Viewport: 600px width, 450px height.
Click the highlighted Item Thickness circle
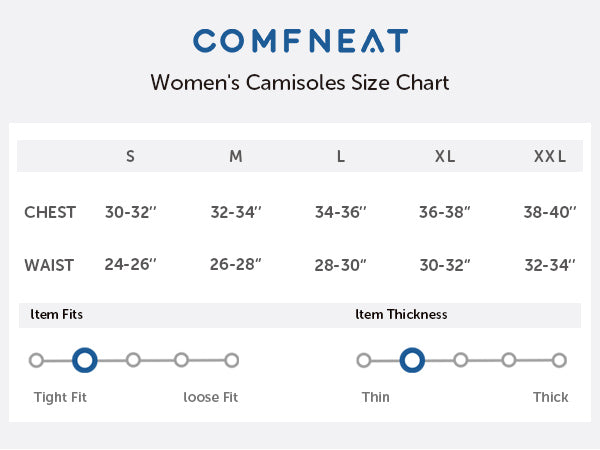pos(411,360)
